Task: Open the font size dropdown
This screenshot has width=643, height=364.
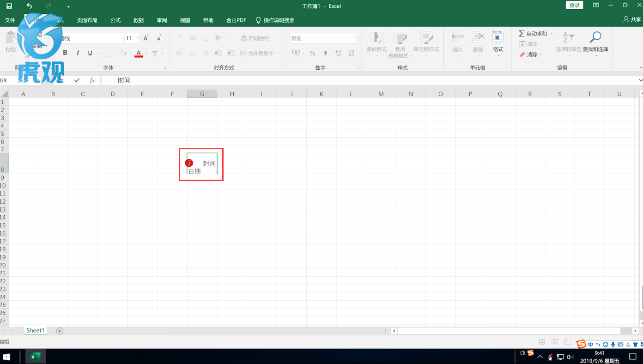Action: pyautogui.click(x=137, y=38)
